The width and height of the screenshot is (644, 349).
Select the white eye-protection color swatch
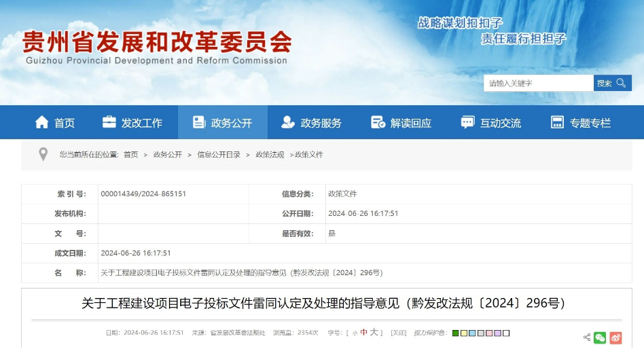point(506,333)
